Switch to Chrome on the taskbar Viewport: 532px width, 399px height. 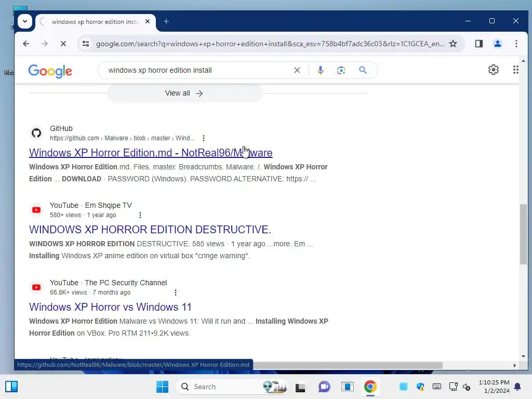point(370,387)
